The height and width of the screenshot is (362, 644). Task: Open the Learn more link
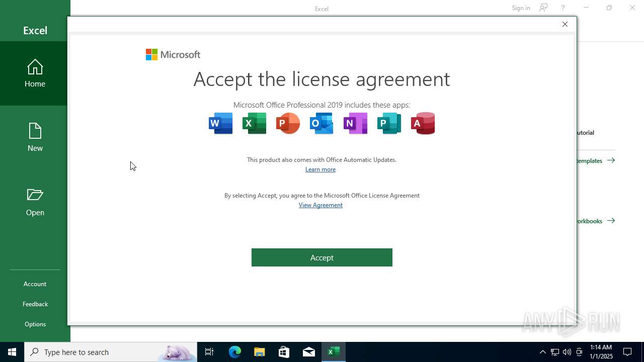click(320, 169)
